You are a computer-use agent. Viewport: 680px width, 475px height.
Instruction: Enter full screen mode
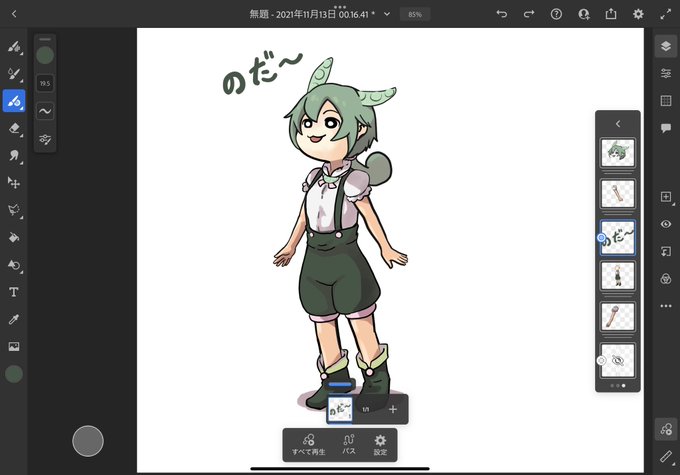click(x=665, y=14)
